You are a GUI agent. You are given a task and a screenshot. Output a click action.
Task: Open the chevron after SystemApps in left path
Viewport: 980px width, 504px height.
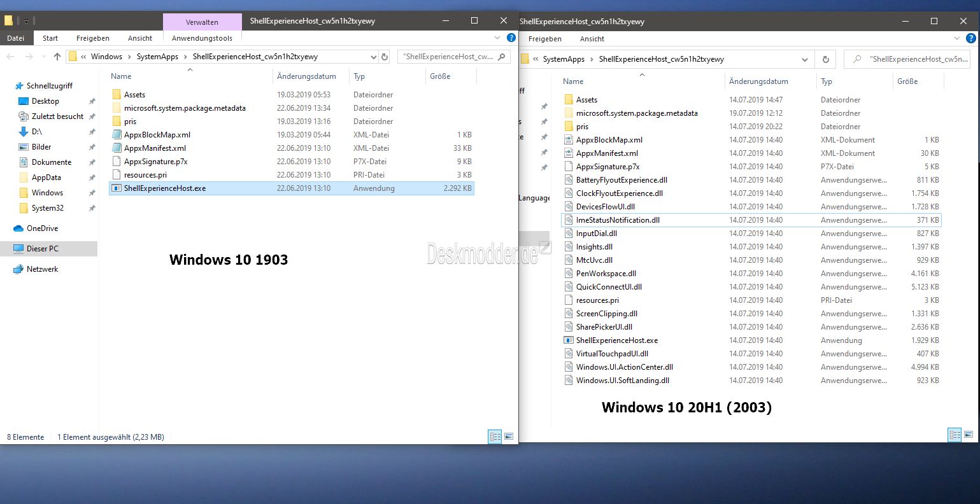click(187, 57)
